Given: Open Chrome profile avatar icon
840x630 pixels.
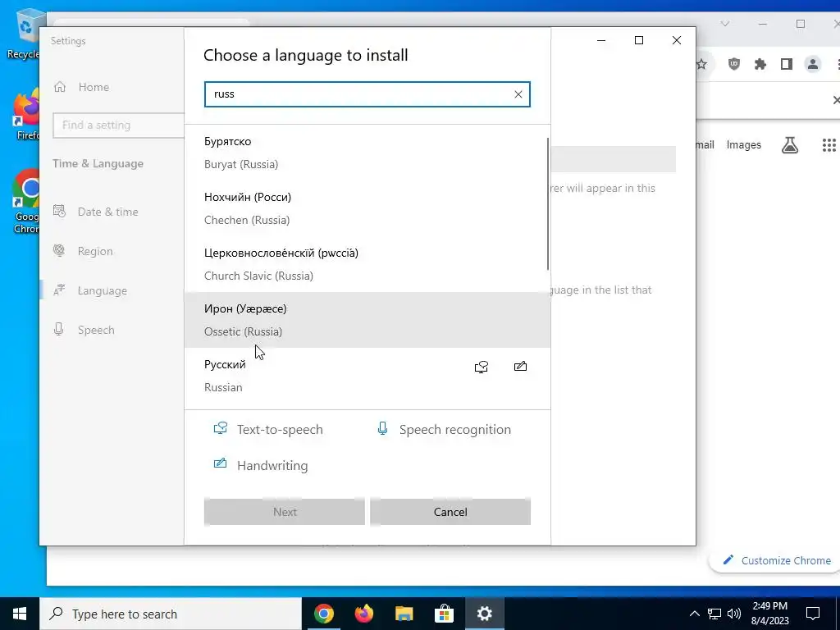Looking at the screenshot, I should tap(813, 64).
